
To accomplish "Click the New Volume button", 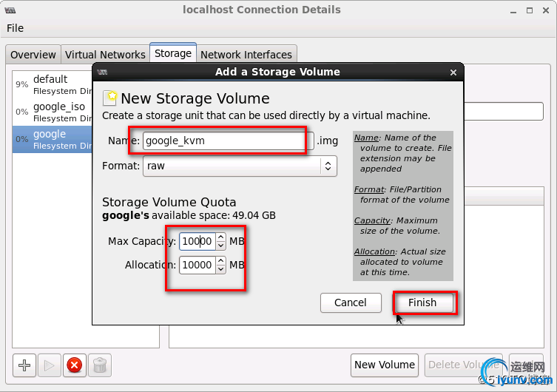I will point(384,365).
